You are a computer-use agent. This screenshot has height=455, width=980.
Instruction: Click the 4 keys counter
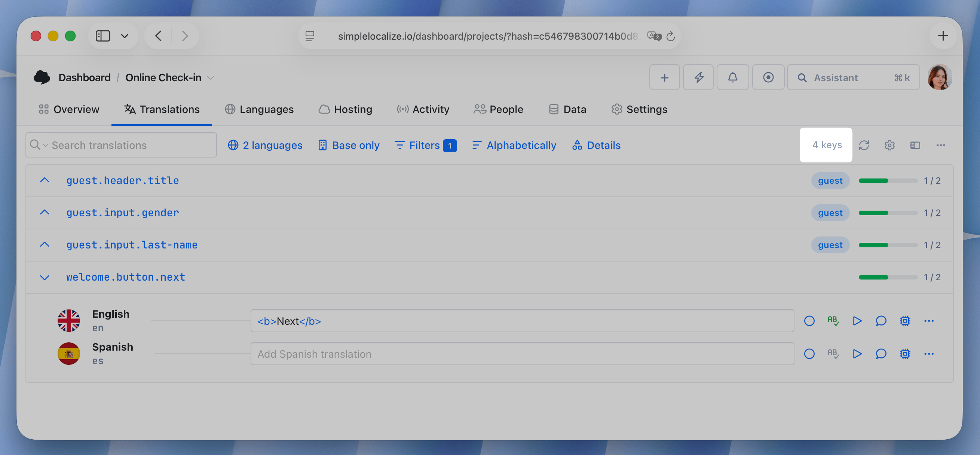click(x=827, y=145)
